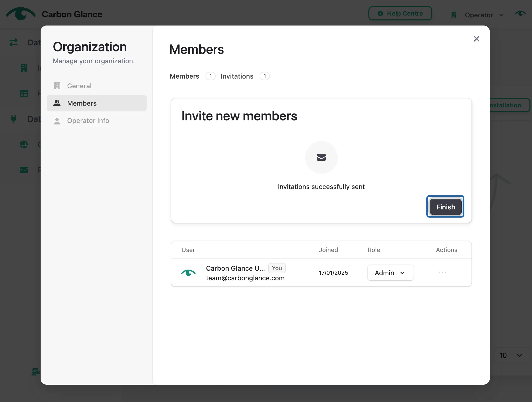Click the eye avatar icon top right
532x402 pixels.
pos(520,14)
